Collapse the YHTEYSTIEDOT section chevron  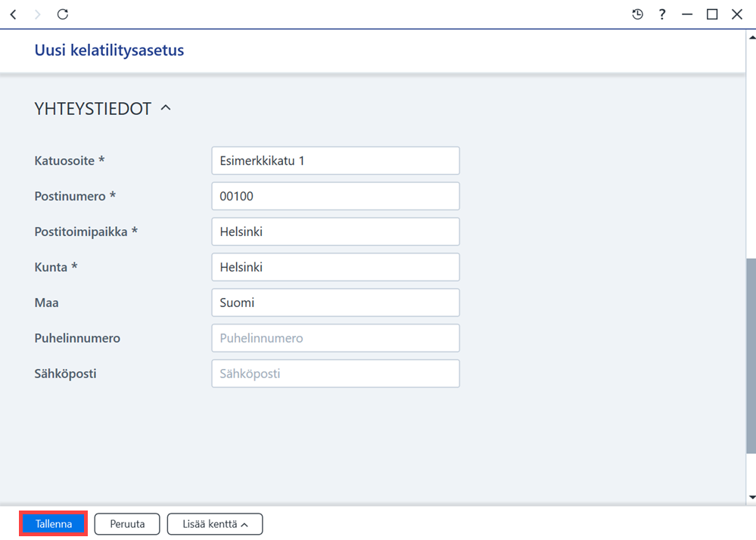[166, 108]
